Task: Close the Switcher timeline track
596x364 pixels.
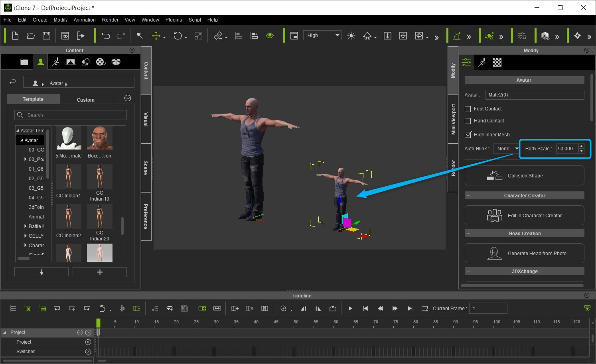Action: [x=88, y=352]
